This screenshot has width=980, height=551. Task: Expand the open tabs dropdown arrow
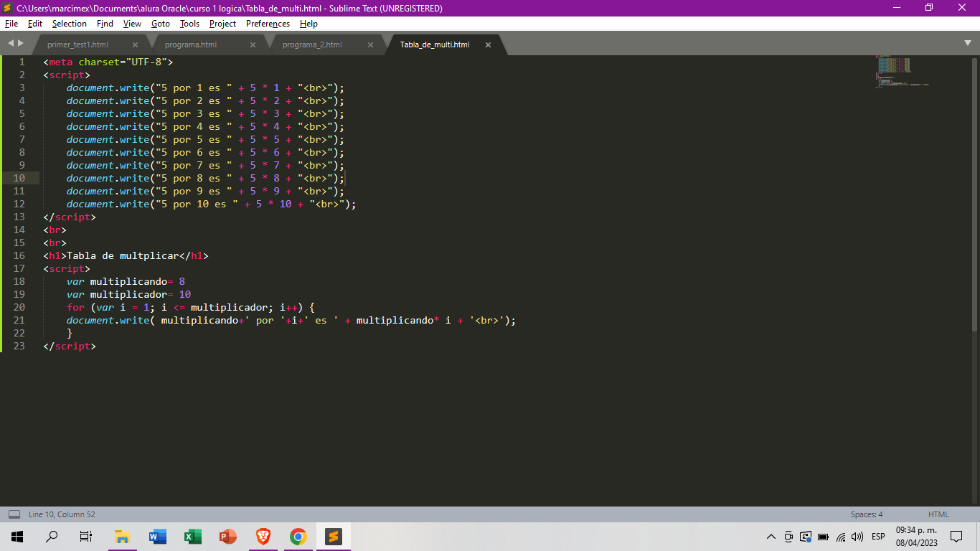coord(968,43)
